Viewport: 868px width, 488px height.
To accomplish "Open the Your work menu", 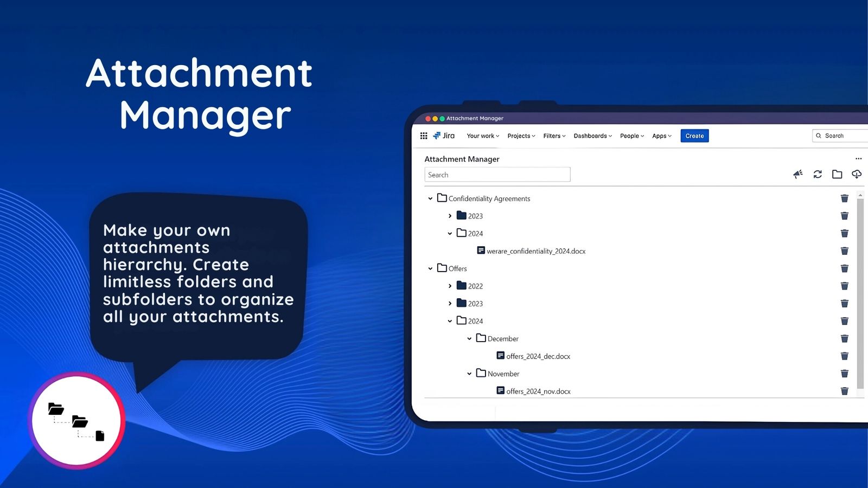I will [483, 136].
